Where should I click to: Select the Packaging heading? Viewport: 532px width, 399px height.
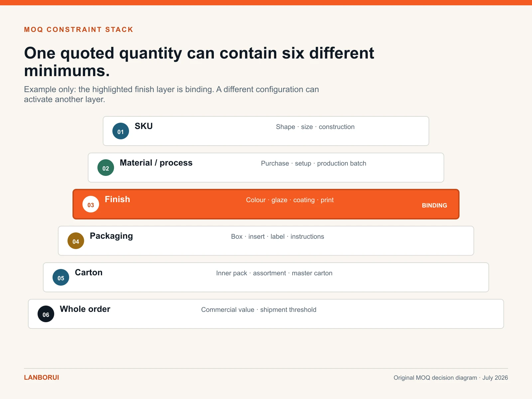coord(111,236)
